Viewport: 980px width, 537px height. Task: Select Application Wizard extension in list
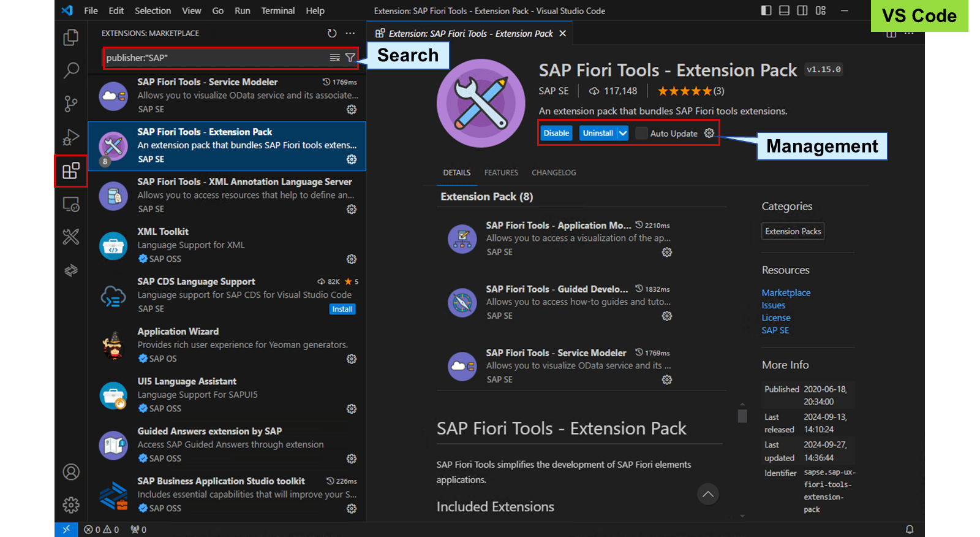227,346
